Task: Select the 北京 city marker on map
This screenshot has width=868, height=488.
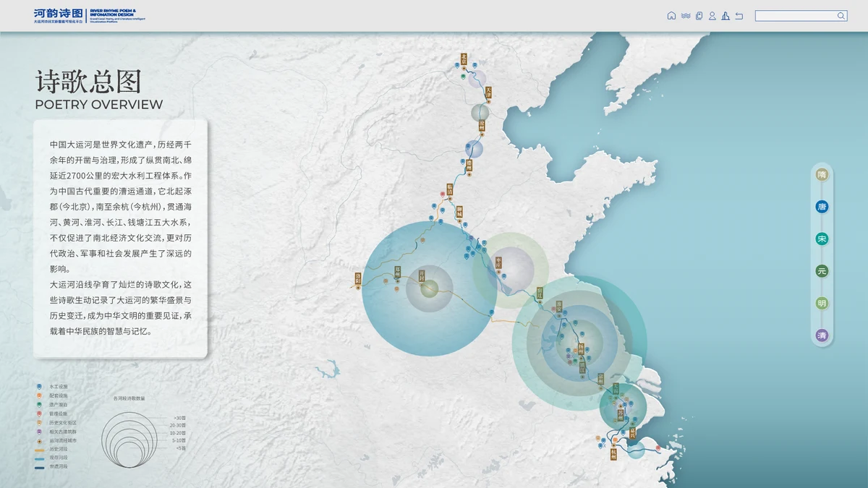Action: click(464, 61)
